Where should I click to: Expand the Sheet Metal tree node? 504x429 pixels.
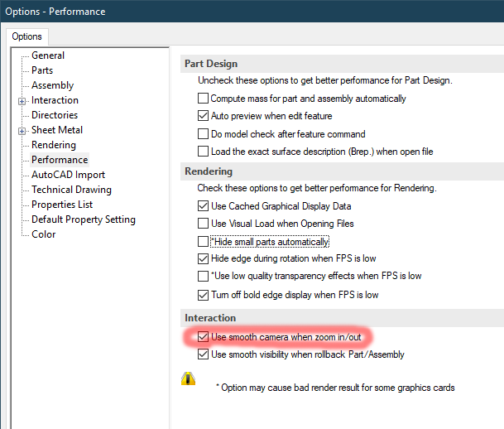tap(22, 130)
